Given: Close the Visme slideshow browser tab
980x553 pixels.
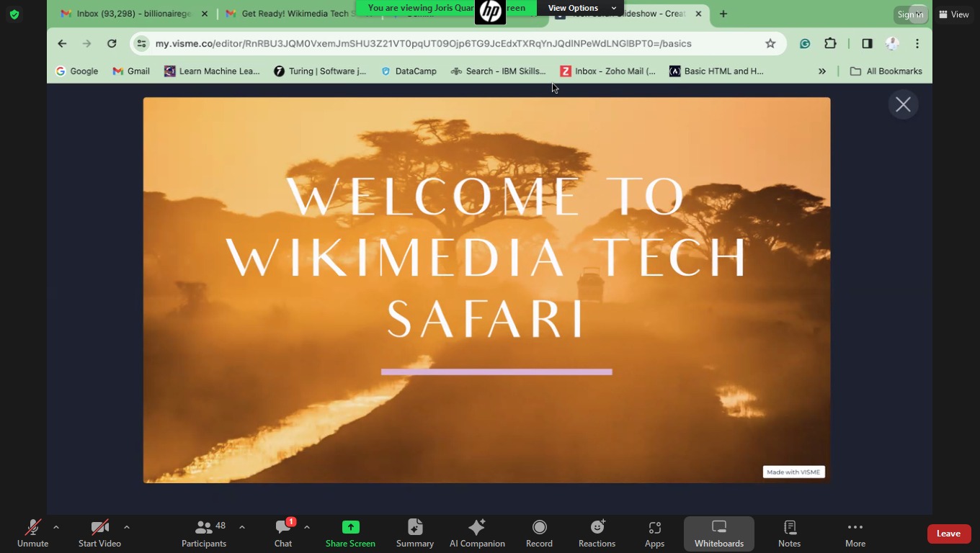Looking at the screenshot, I should pos(698,14).
